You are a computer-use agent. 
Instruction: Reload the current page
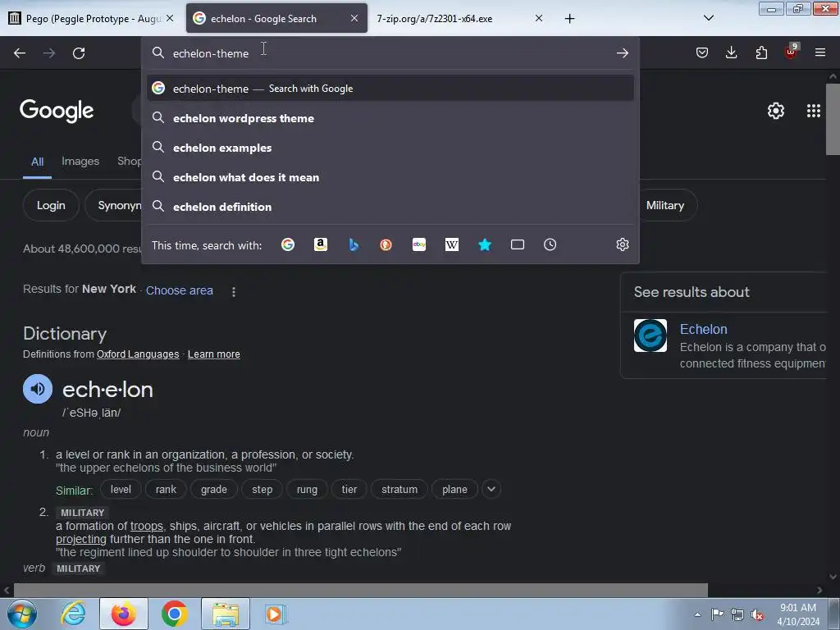[79, 53]
